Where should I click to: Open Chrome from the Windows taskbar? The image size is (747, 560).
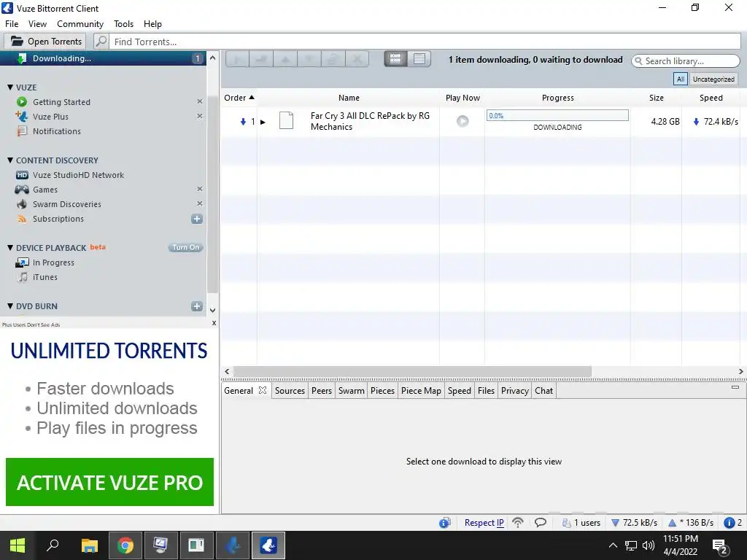125,545
